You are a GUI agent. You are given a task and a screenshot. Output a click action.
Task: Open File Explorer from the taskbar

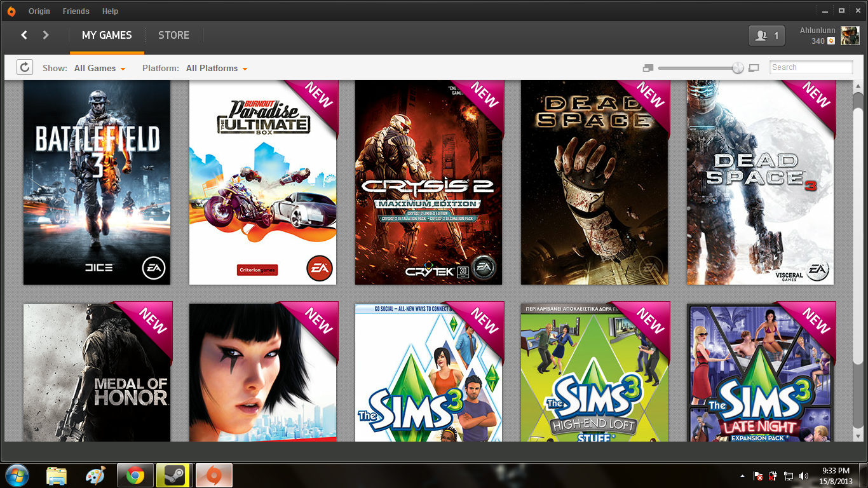coord(57,475)
